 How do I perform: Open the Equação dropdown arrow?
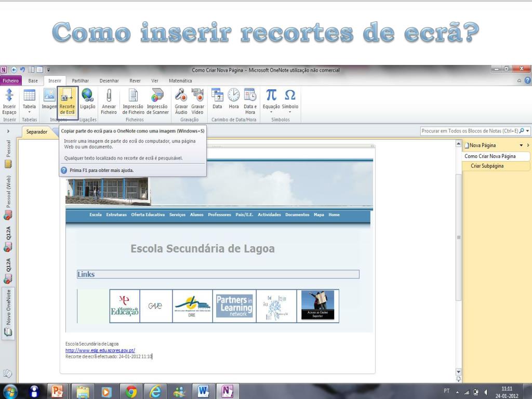[x=271, y=112]
